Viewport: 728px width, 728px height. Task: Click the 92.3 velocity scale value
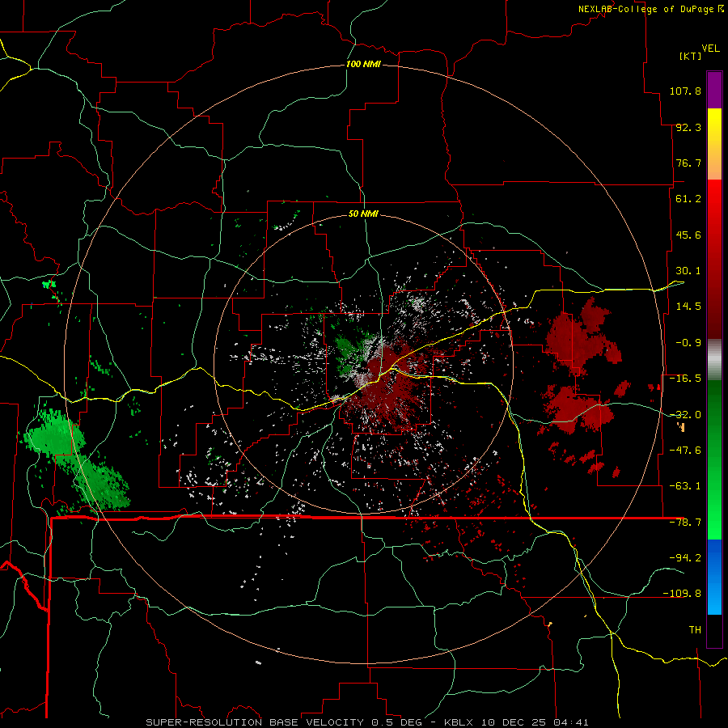click(688, 127)
